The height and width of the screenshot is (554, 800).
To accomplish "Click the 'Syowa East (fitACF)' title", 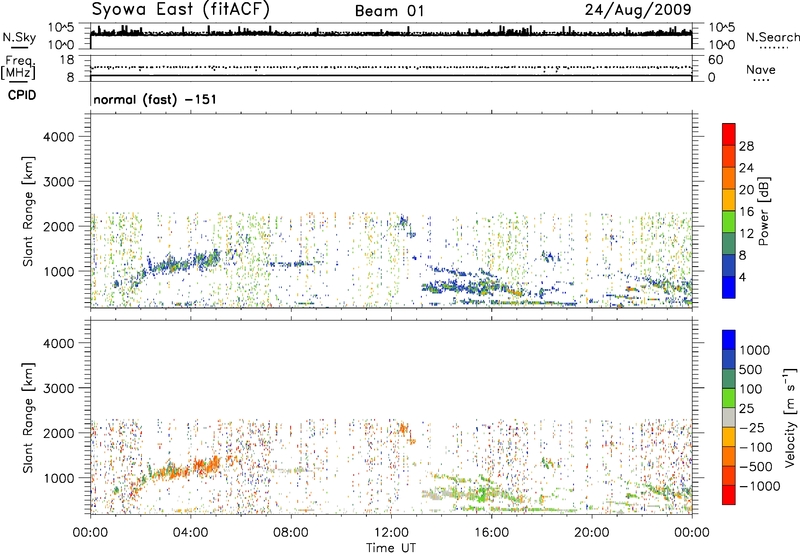I will coord(180,10).
